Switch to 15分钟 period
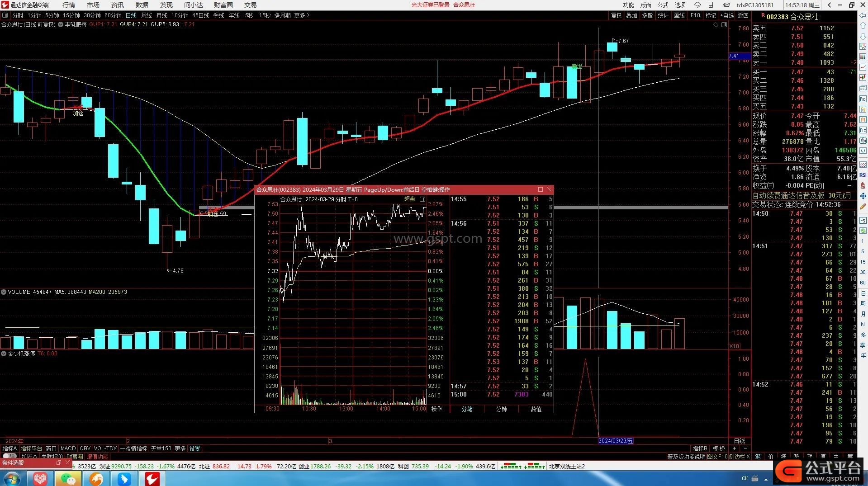 (71, 15)
